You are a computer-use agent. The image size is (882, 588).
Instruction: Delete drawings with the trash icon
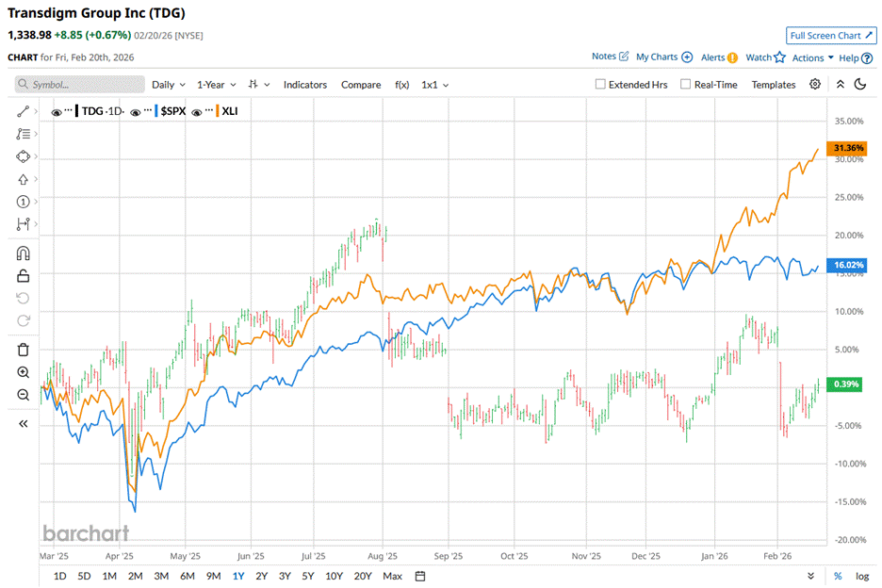pyautogui.click(x=24, y=350)
